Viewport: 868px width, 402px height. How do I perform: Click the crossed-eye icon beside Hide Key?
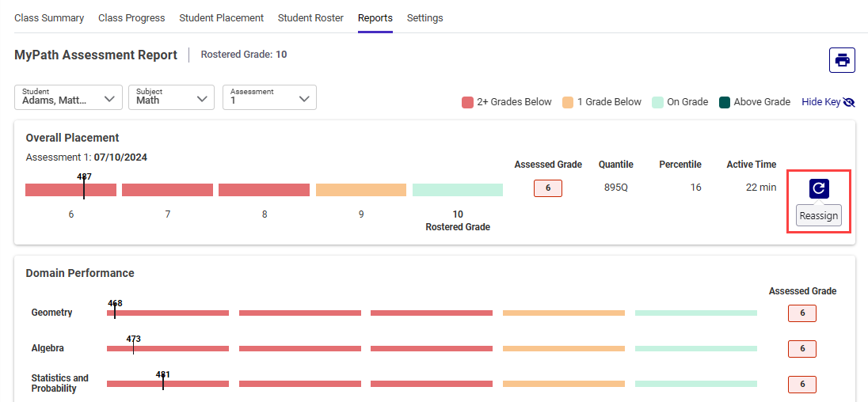[849, 102]
